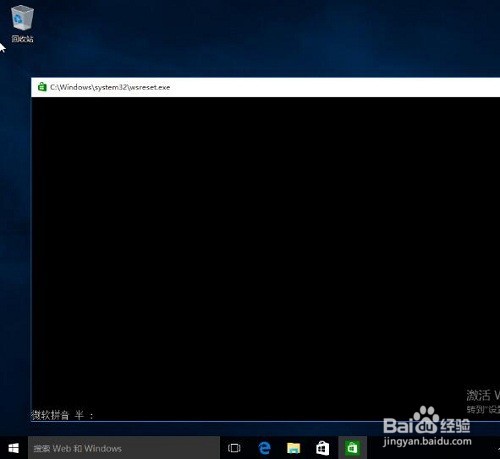Open the Recycle Bin desktop icon

[22, 24]
